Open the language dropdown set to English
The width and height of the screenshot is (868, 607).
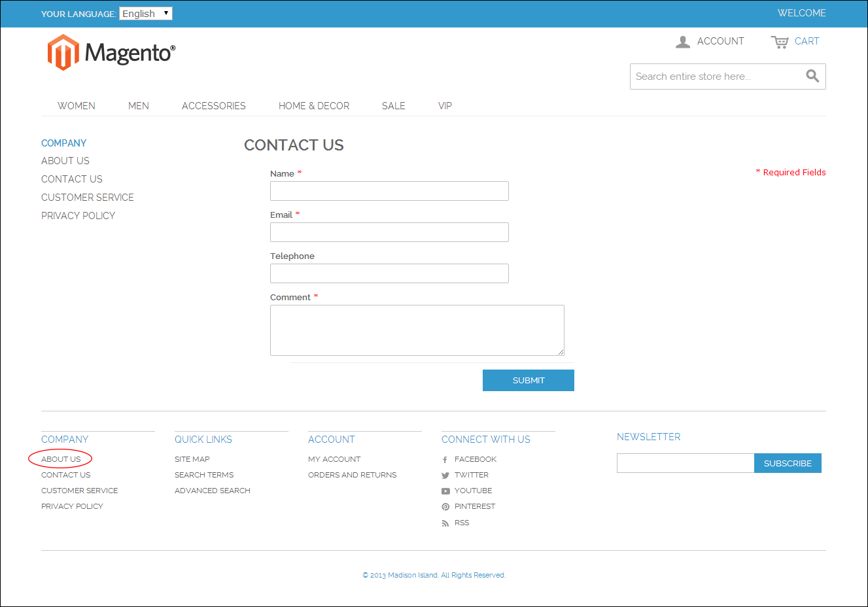[x=146, y=14]
